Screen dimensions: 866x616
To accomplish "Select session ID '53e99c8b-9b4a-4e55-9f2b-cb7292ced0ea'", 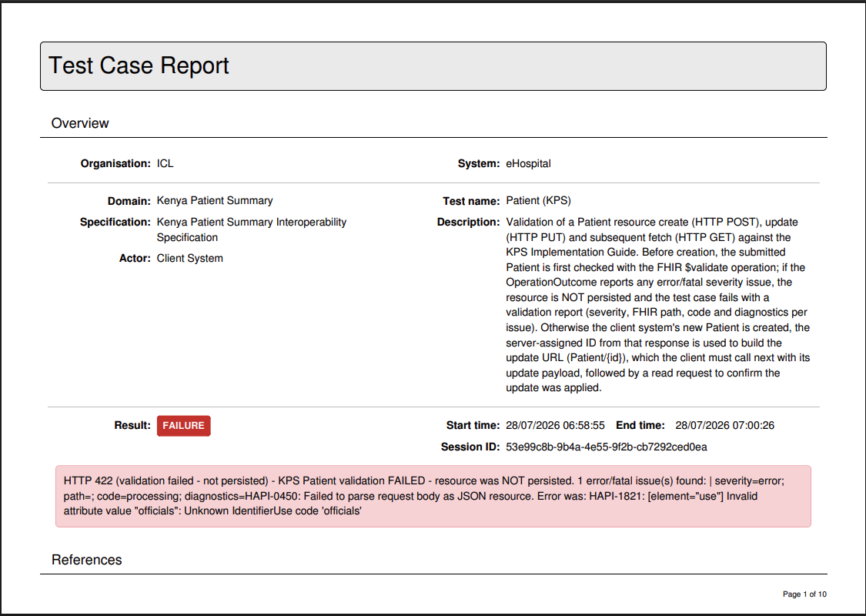I will (x=607, y=447).
